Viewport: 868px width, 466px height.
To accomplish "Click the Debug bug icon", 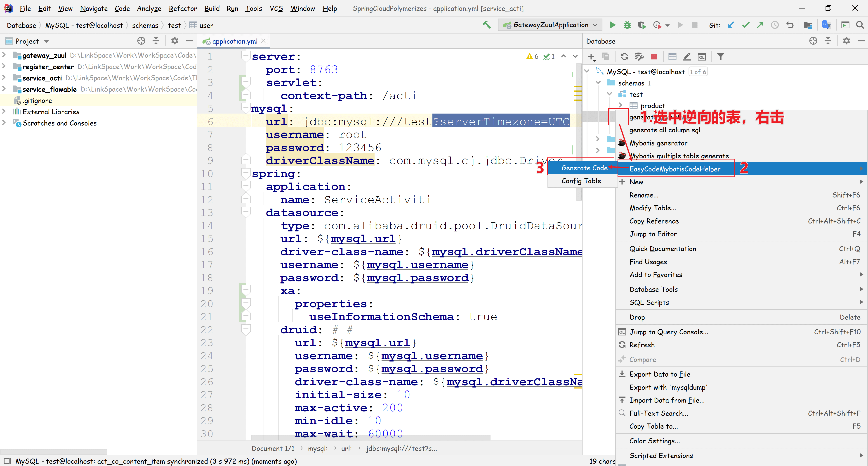I will tap(627, 25).
